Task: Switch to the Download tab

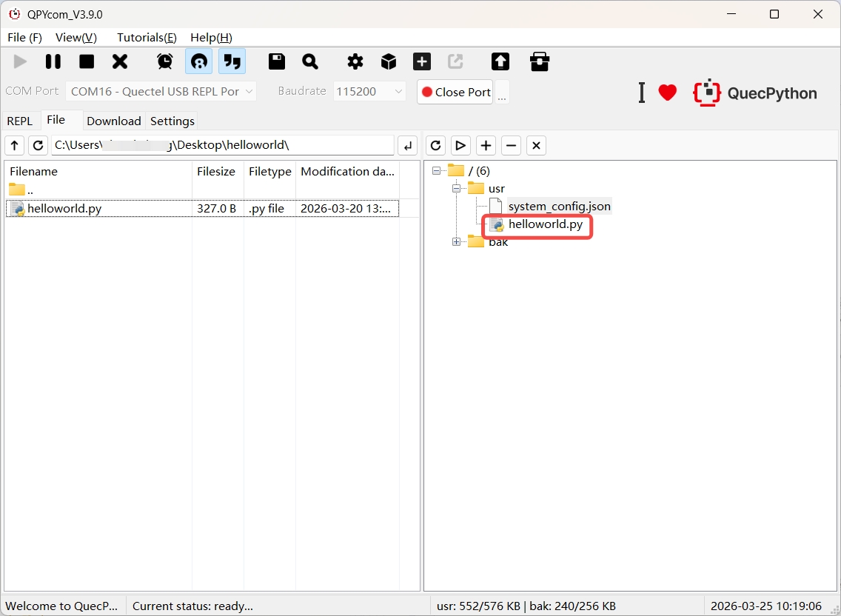Action: (x=113, y=121)
